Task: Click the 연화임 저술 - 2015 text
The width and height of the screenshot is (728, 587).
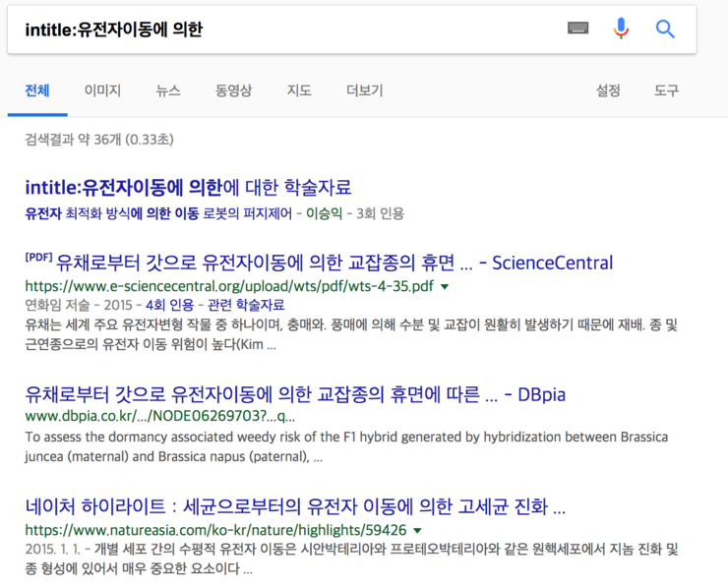Action: coord(79,305)
